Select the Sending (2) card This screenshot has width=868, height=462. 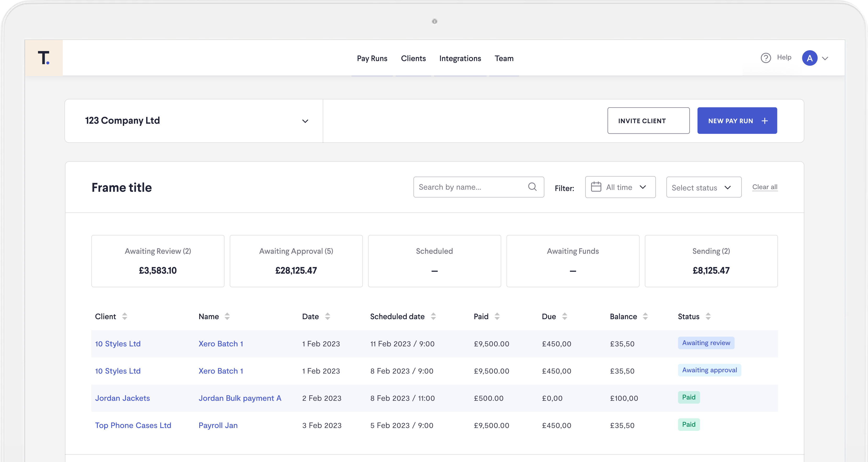point(711,261)
